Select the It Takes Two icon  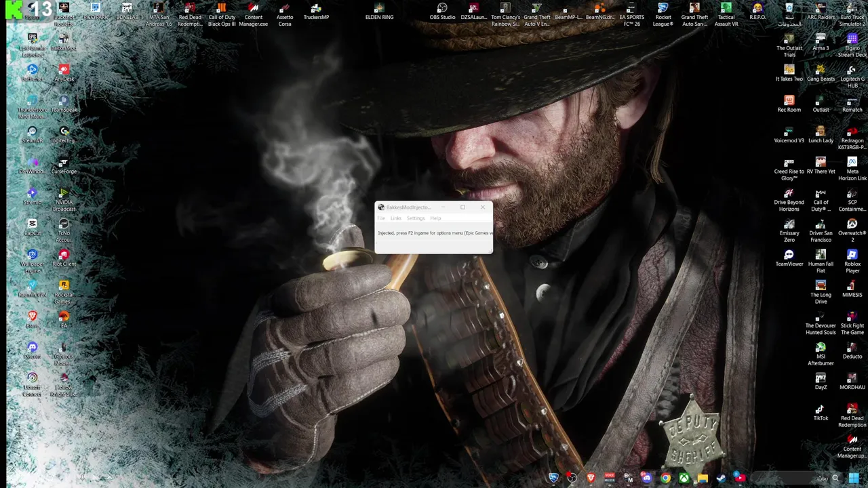pos(789,73)
